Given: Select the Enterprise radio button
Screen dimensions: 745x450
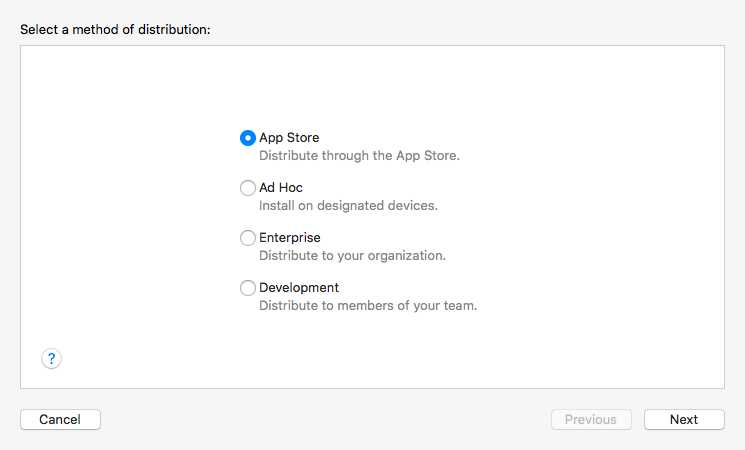Looking at the screenshot, I should coord(248,238).
